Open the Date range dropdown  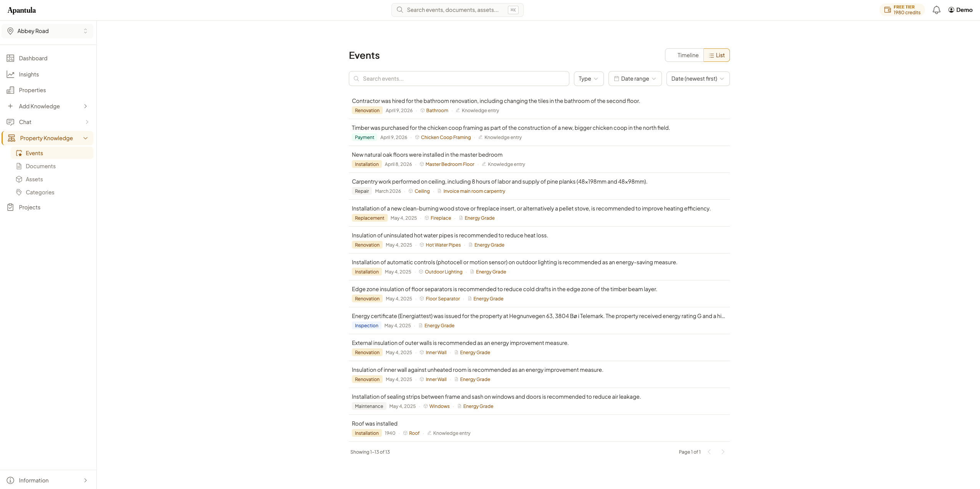click(x=635, y=79)
